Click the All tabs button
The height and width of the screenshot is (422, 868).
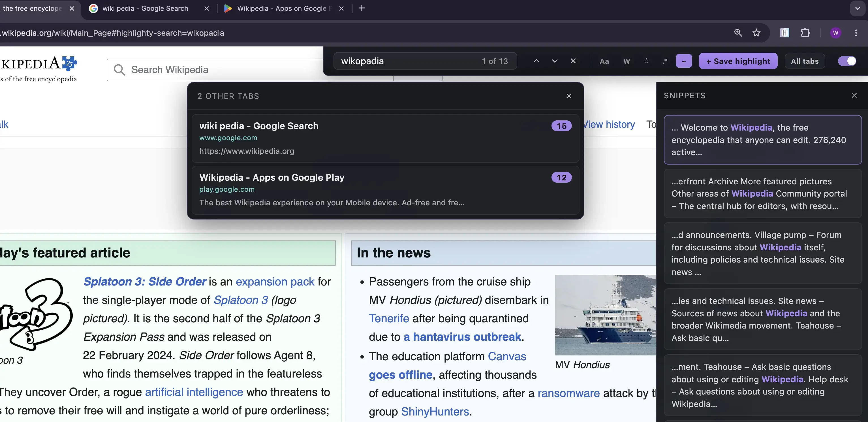click(805, 61)
